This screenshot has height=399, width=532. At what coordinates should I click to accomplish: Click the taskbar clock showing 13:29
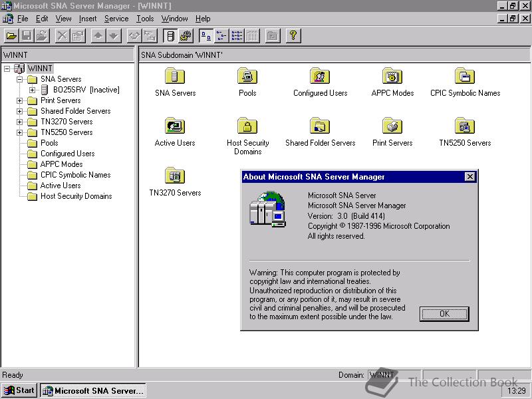tap(517, 390)
